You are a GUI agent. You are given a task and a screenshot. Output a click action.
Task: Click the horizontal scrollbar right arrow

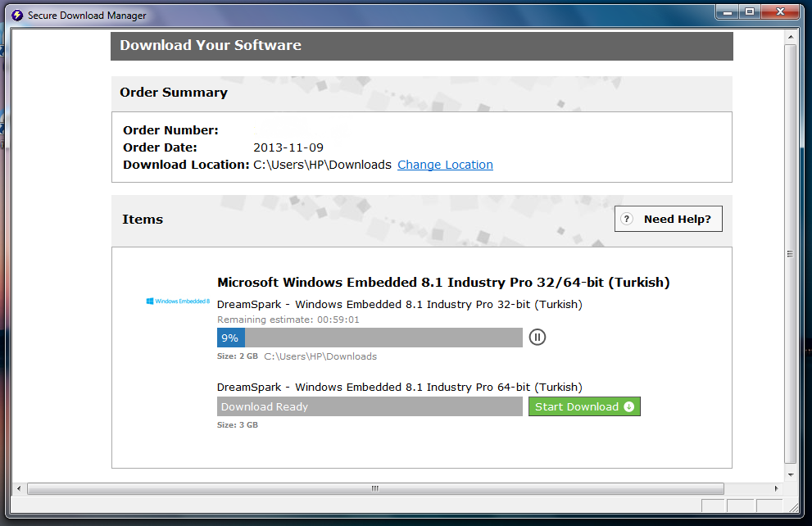[776, 488]
